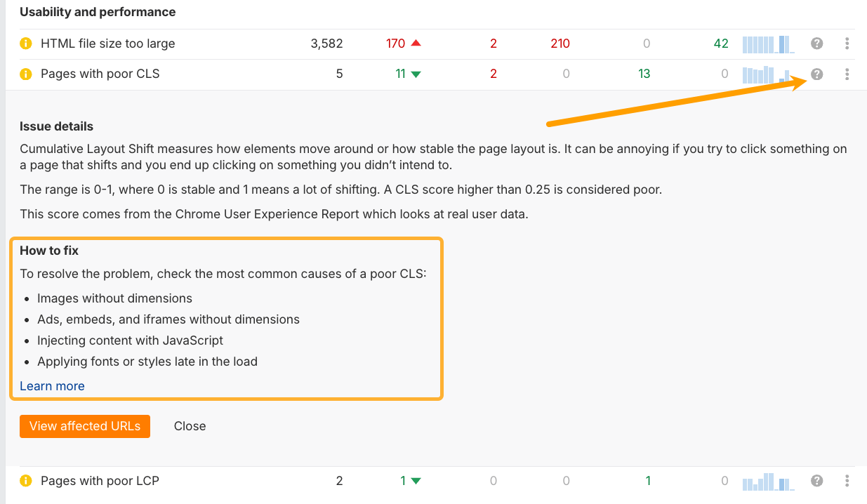The height and width of the screenshot is (504, 867).
Task: Open the help tooltip for Pages with poor LCP
Action: tap(816, 481)
